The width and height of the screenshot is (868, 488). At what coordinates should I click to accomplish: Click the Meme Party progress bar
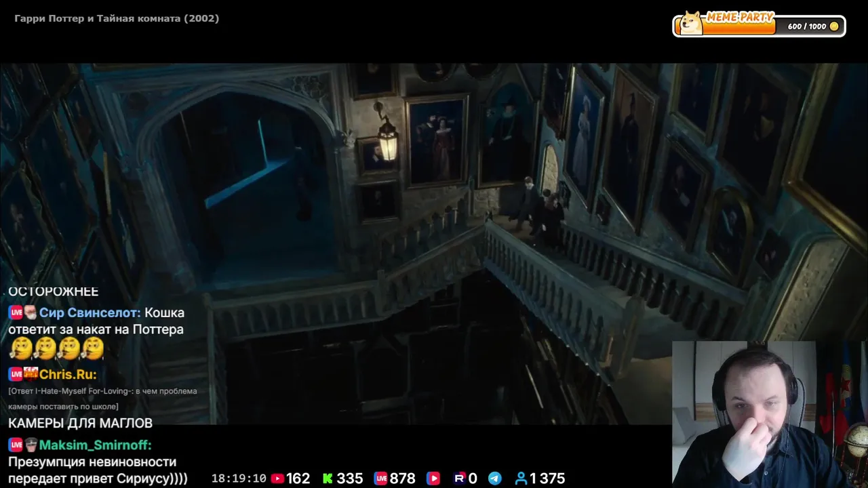(x=759, y=26)
